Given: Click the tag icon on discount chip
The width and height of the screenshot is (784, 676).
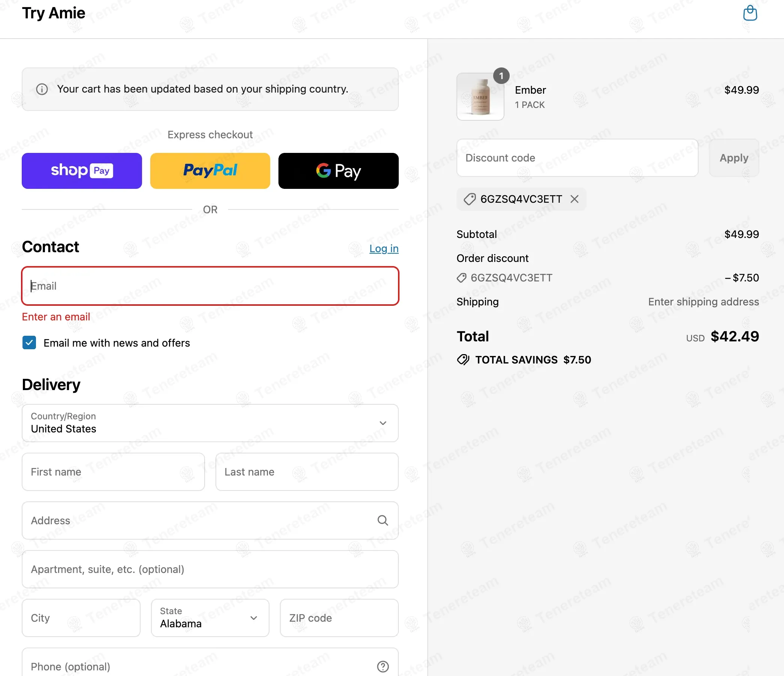Looking at the screenshot, I should pyautogui.click(x=470, y=199).
